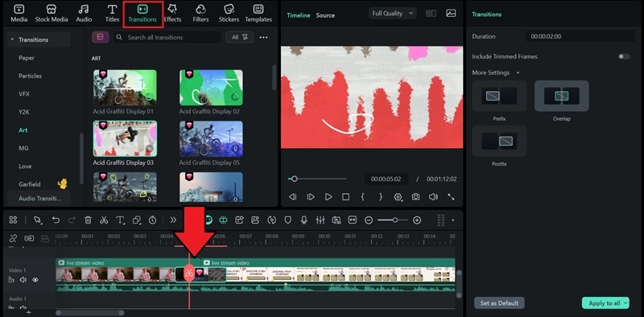Select the Acid Graffiti Display 01 thumbnail
The image size is (644, 317).
tap(125, 88)
